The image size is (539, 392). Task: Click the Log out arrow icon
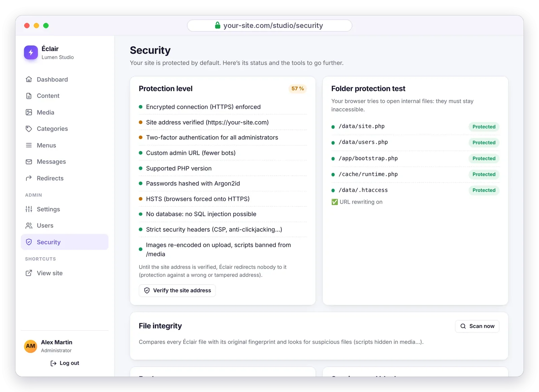53,363
